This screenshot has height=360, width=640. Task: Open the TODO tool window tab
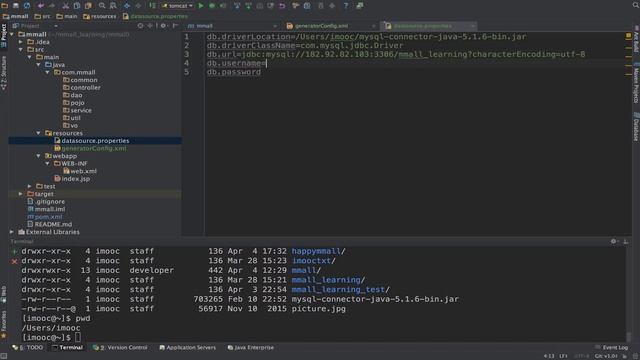(28, 348)
